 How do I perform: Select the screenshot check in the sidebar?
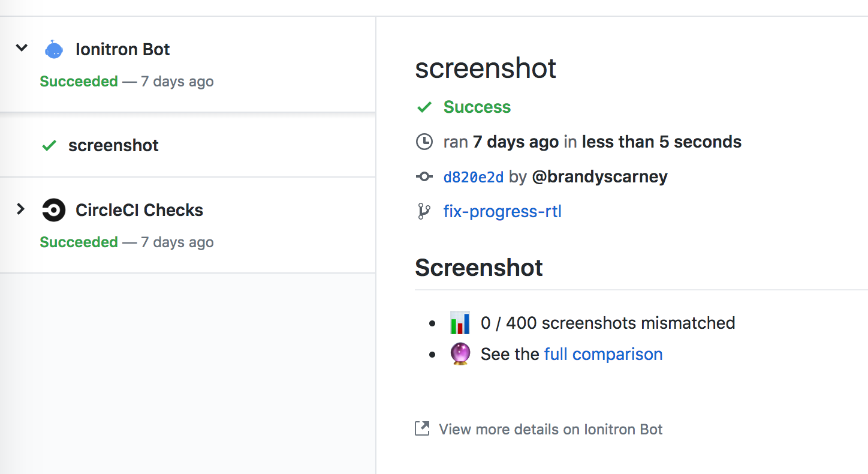coord(113,145)
